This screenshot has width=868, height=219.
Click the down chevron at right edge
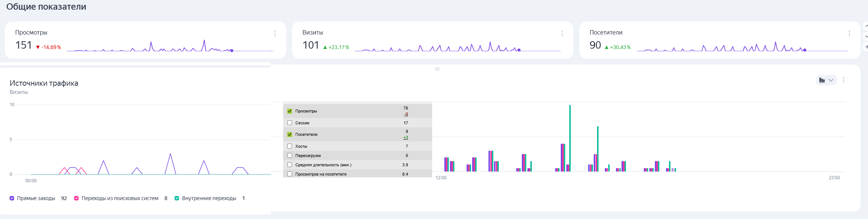coord(866,36)
